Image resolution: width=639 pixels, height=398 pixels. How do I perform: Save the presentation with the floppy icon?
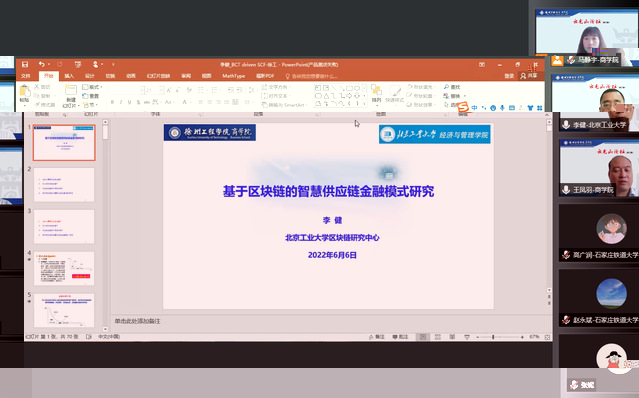25,64
